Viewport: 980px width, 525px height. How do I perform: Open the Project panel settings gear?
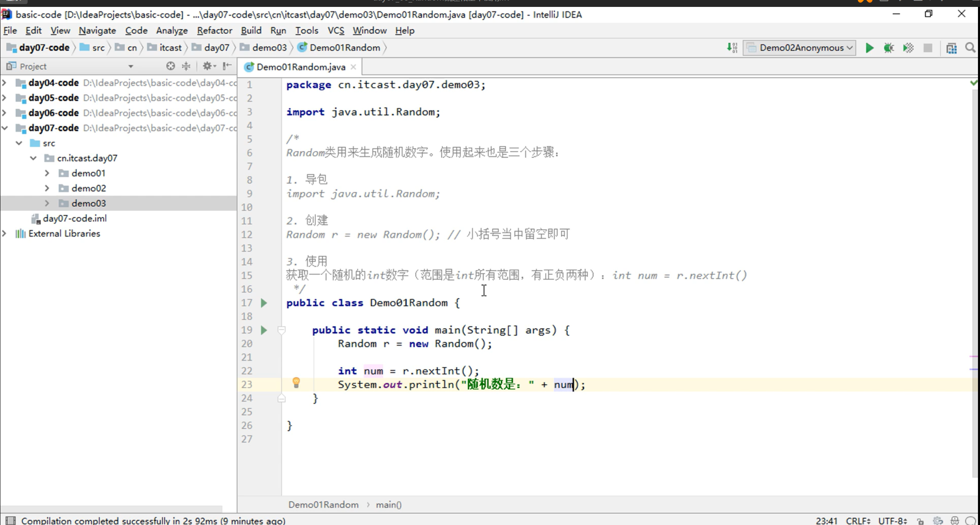pos(207,66)
